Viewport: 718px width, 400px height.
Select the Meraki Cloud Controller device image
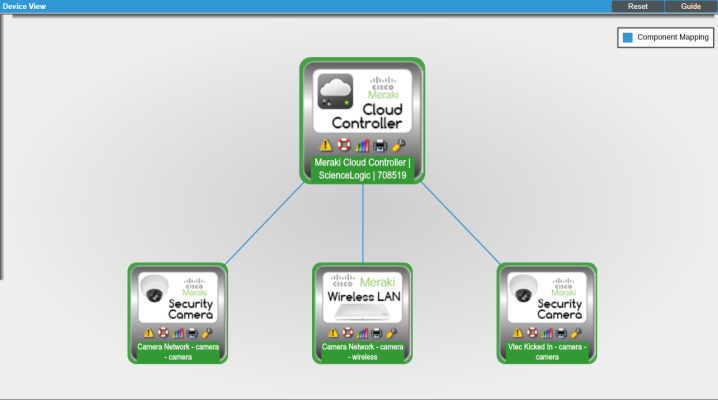point(362,101)
